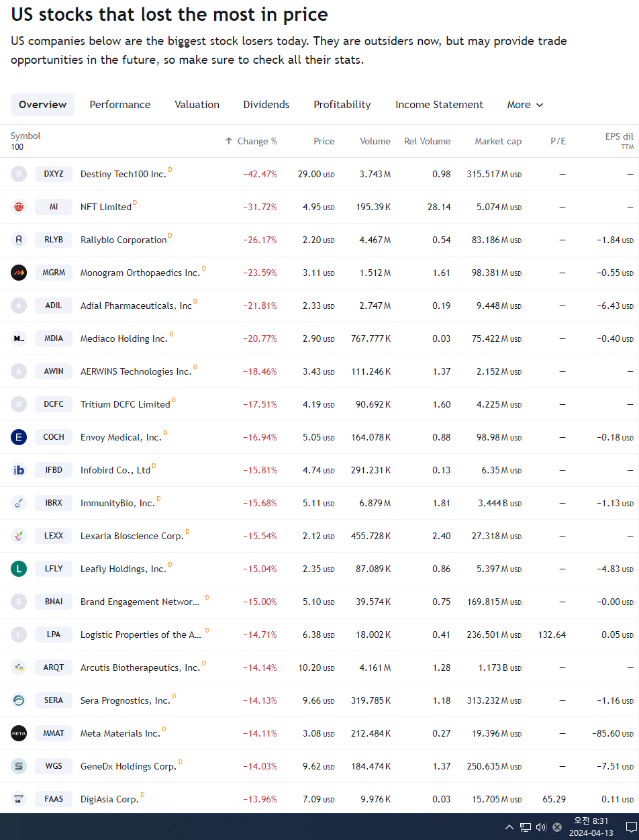Click the 132.64 P/E value
639x840 pixels.
[552, 635]
